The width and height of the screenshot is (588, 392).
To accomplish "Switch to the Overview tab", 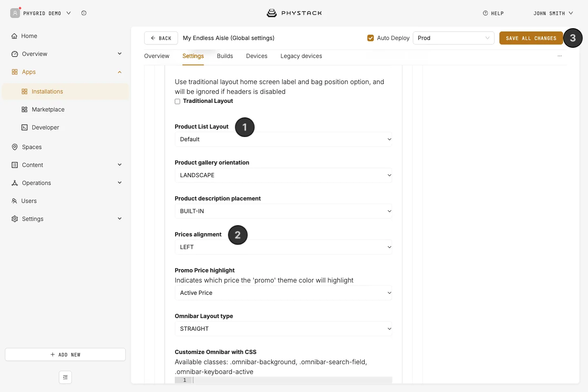I will (157, 56).
